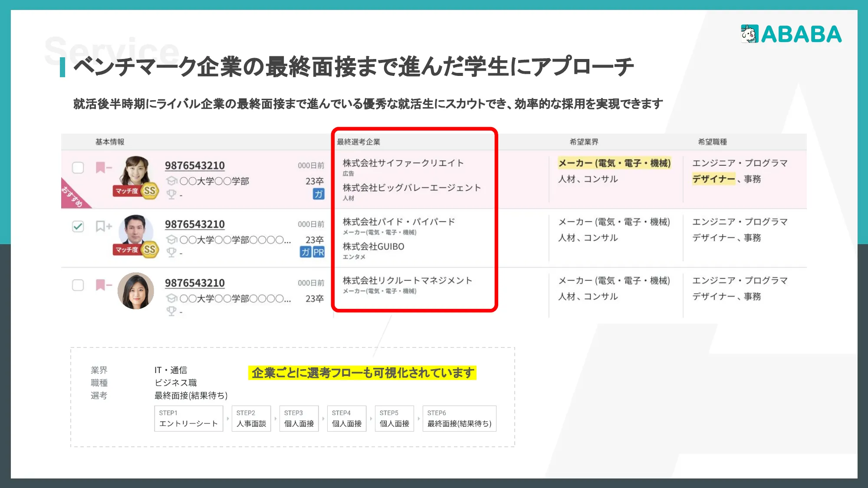Click the ガ tag in the GUIBO row

coord(306,252)
